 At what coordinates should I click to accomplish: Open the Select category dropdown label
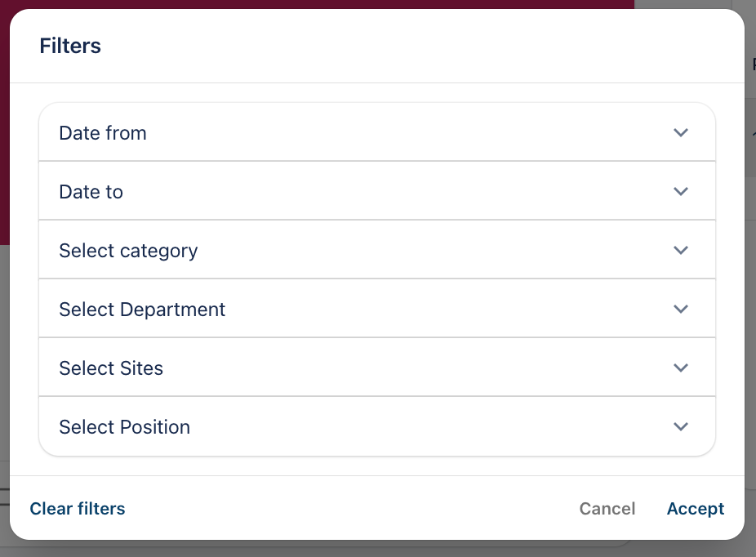128,251
